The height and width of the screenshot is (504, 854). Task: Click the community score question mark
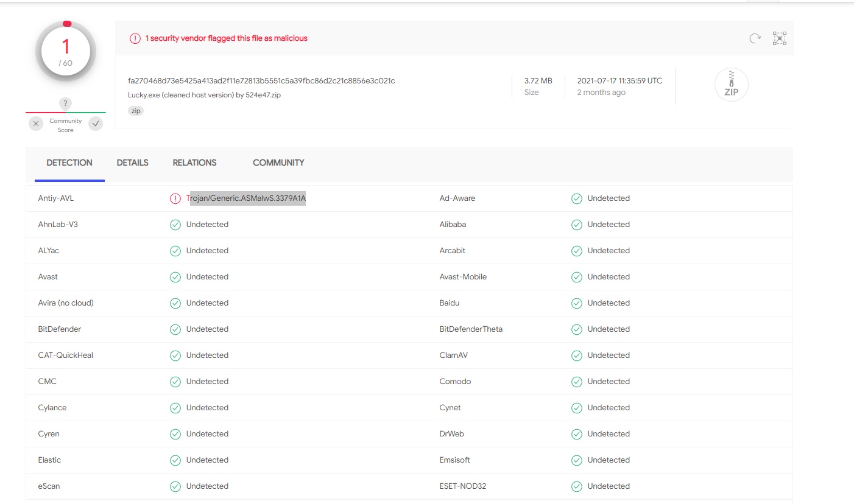pos(66,103)
